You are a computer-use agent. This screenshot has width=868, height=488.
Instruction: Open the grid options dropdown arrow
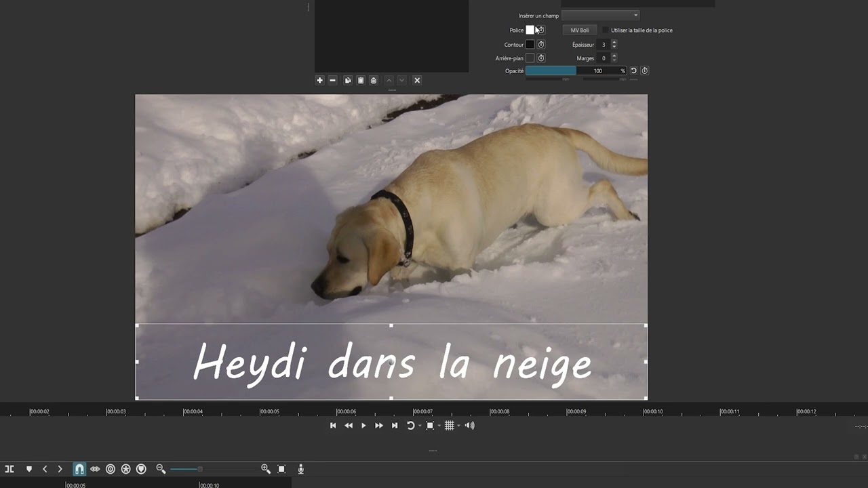tap(458, 426)
